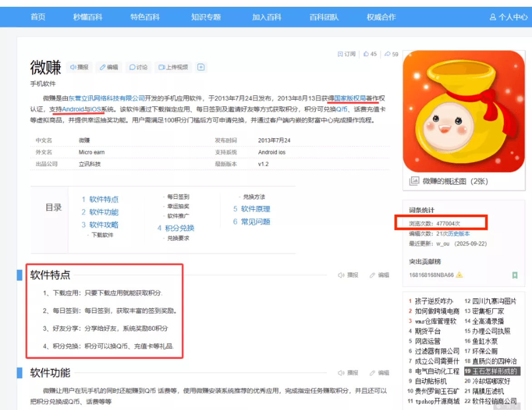Open the Q币 link in summary
Image resolution: width=532 pixels, height=410 pixels.
pyautogui.click(x=342, y=109)
